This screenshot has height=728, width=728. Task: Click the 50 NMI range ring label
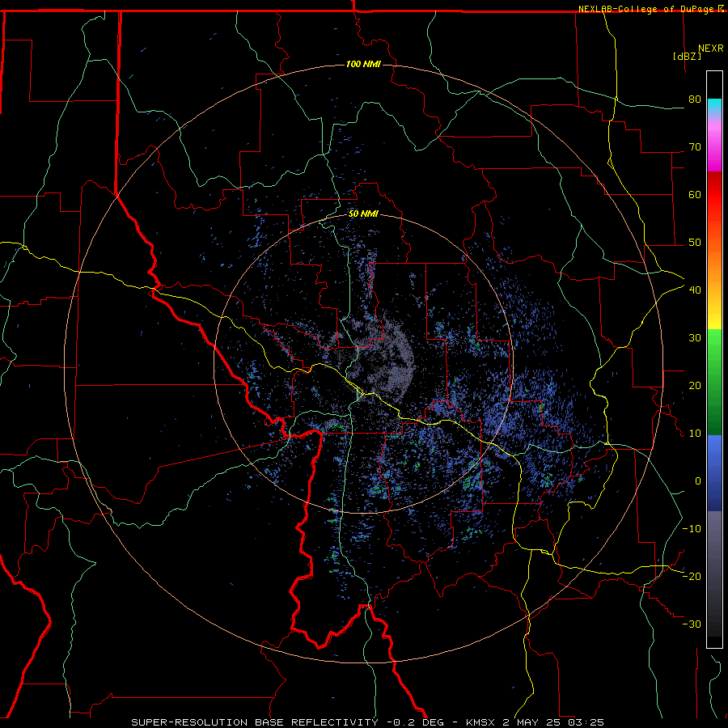point(363,214)
